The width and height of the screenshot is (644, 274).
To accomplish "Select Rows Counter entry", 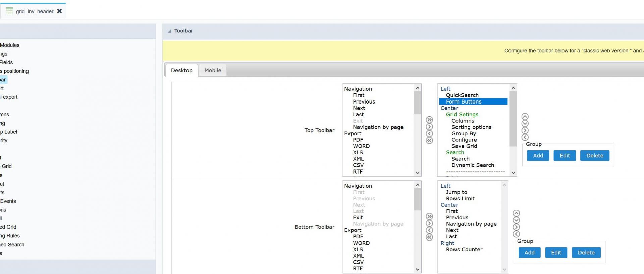I will [x=464, y=249].
